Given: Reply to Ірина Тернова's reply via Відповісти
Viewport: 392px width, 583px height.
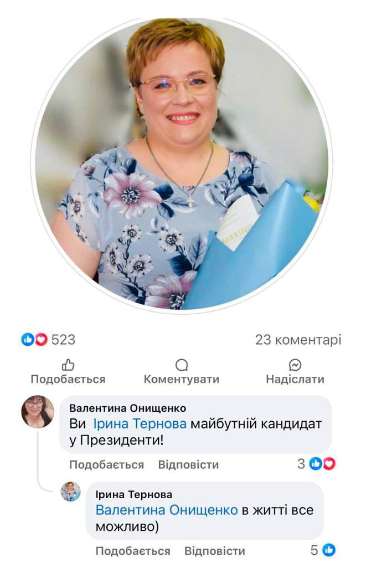Looking at the screenshot, I should [215, 551].
